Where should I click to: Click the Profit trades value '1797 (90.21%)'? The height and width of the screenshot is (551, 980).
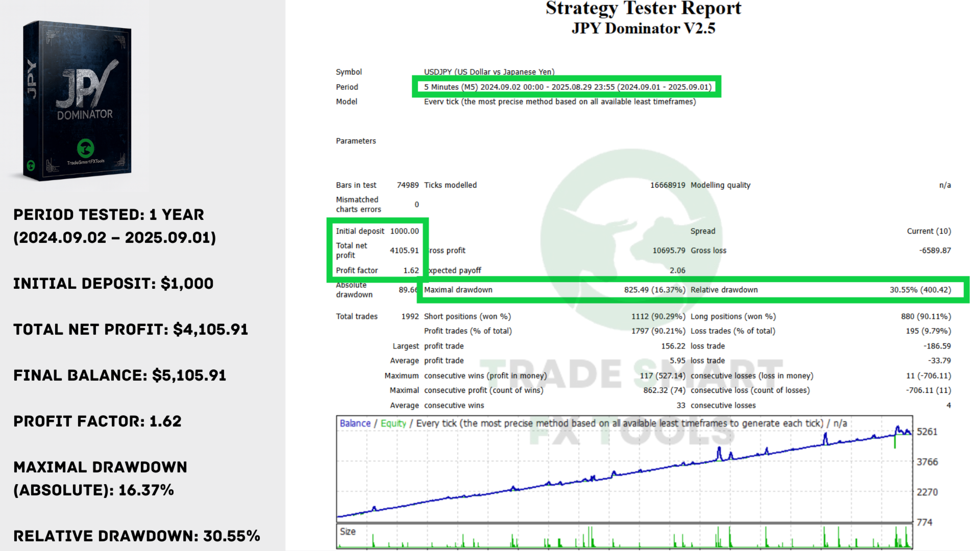pyautogui.click(x=658, y=331)
